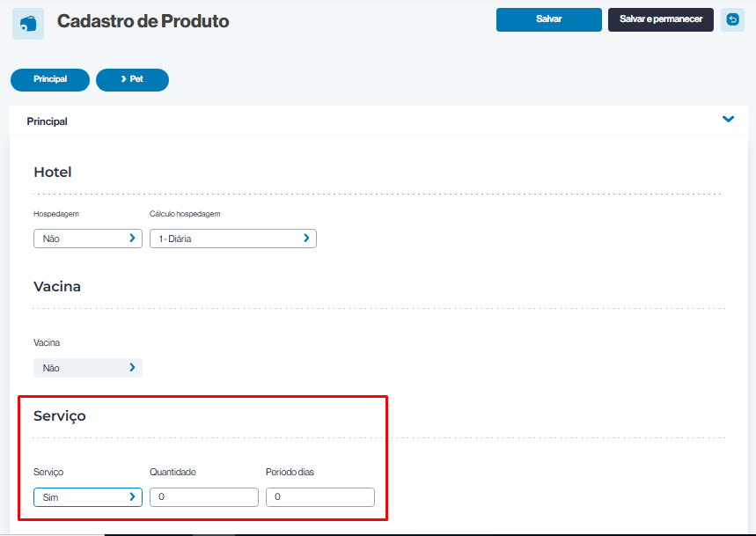Click the Período dias label
The height and width of the screenshot is (536, 756).
pos(290,472)
